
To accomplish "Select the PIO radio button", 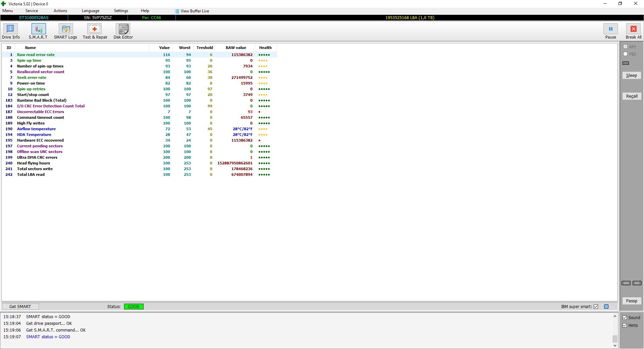I will (x=625, y=54).
